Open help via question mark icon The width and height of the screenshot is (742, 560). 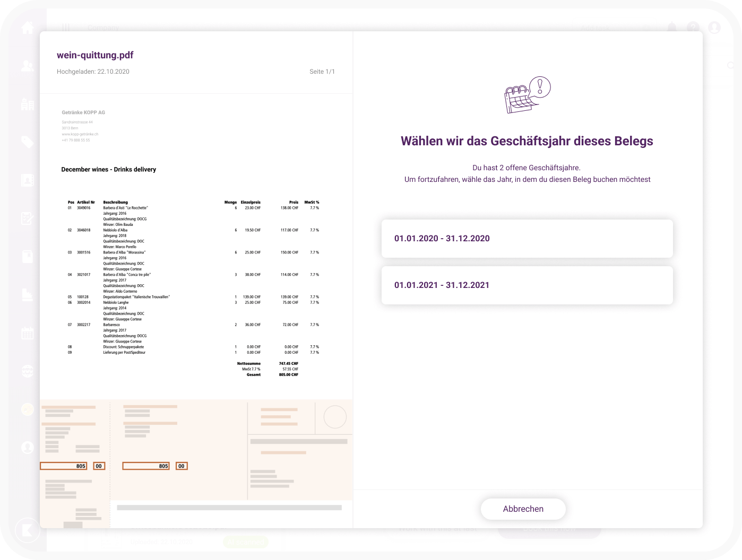693,28
